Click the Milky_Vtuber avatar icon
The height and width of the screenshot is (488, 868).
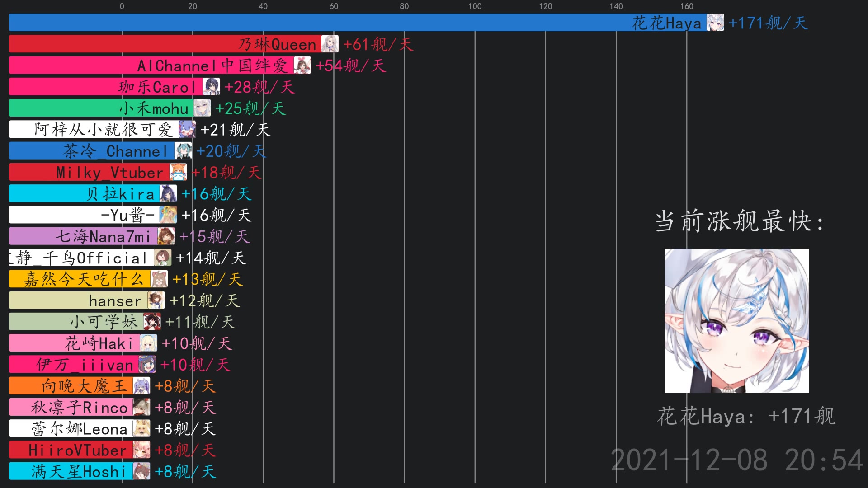click(x=178, y=172)
